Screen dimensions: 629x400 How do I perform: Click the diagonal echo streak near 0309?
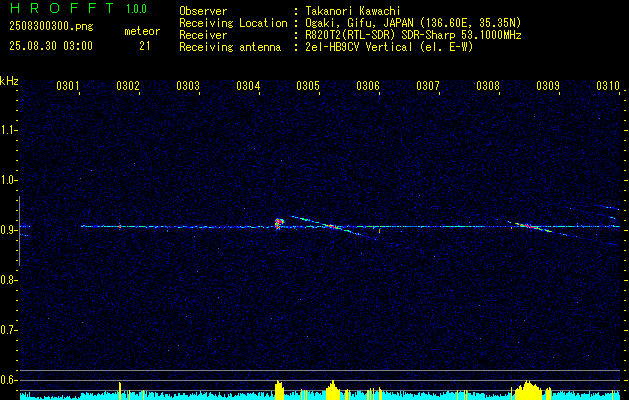pos(542,229)
